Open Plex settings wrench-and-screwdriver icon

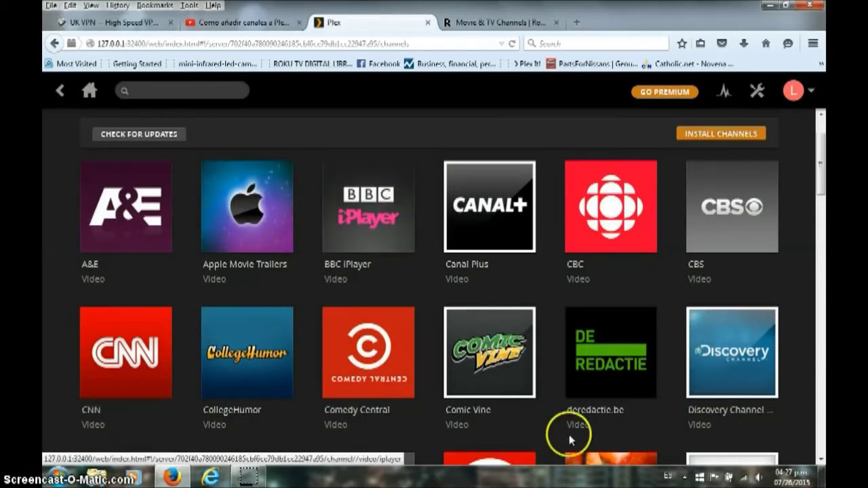pyautogui.click(x=757, y=91)
